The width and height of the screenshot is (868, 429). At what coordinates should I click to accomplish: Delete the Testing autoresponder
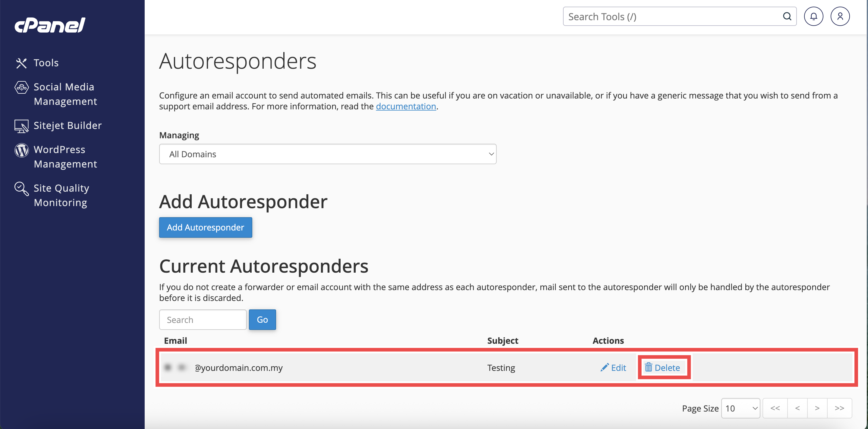662,367
